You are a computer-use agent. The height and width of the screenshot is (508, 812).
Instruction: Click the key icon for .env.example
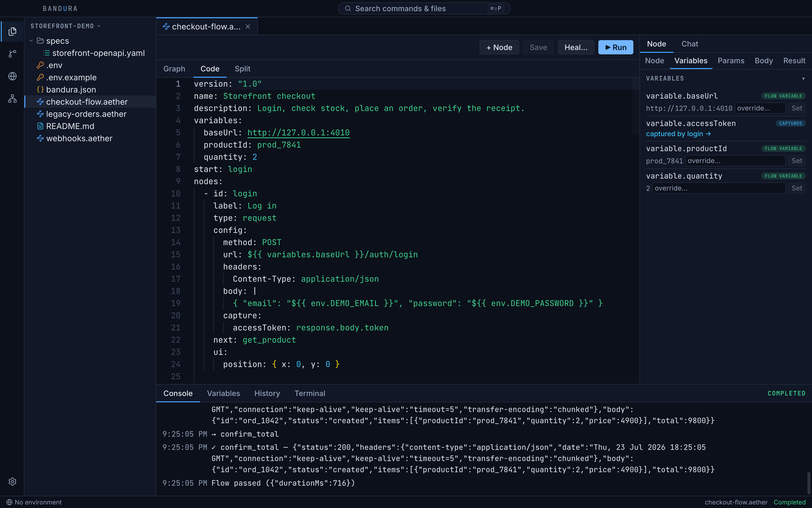pyautogui.click(x=40, y=77)
